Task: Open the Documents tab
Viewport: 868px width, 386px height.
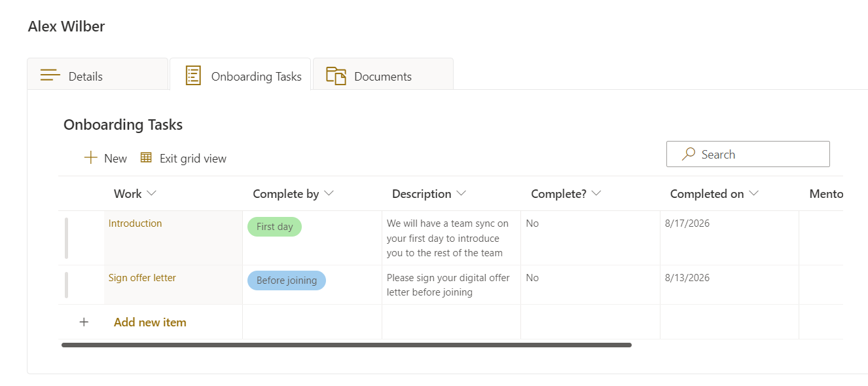Action: [383, 74]
